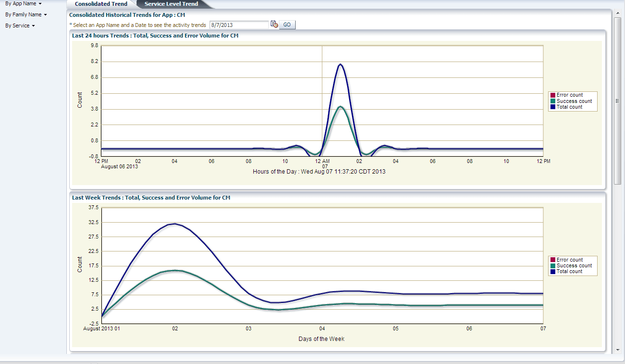Click the weekly Total count peak at day 02
625x364 pixels.
(x=175, y=224)
